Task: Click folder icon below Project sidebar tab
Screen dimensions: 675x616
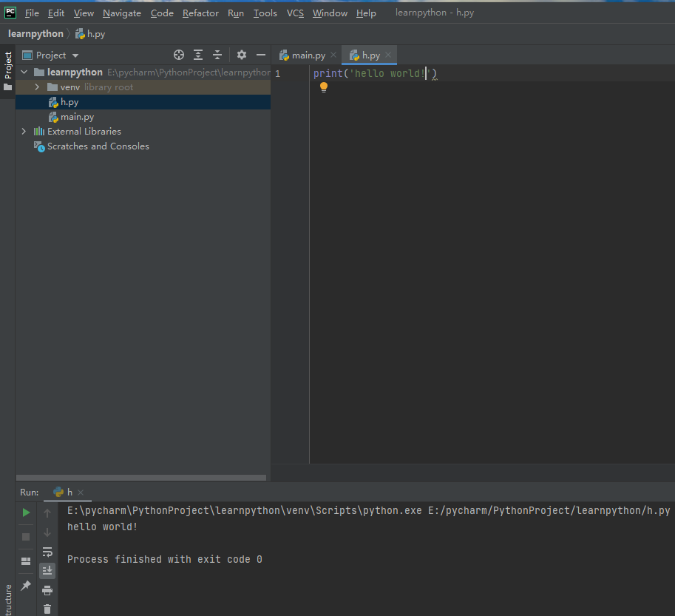Action: [x=7, y=87]
